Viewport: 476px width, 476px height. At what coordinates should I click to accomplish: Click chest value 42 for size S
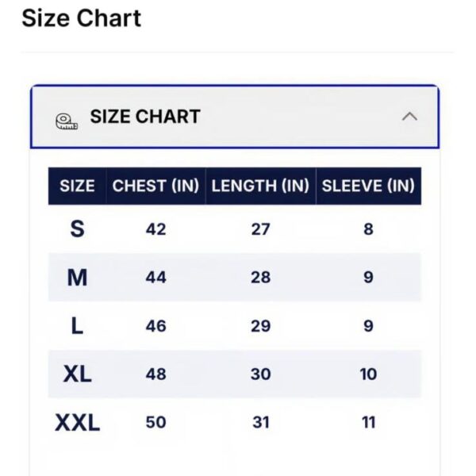click(x=155, y=229)
